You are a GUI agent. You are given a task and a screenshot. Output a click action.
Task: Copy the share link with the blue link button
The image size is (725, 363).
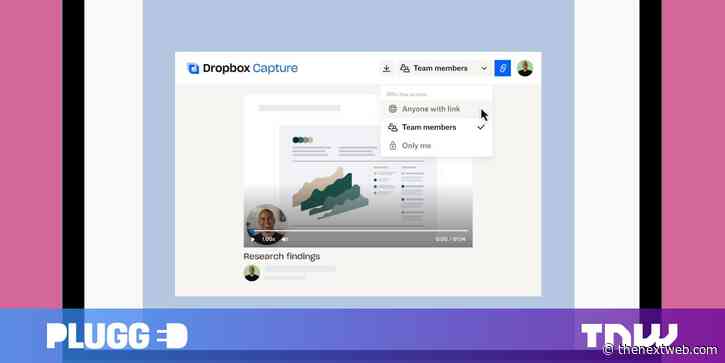pos(503,68)
